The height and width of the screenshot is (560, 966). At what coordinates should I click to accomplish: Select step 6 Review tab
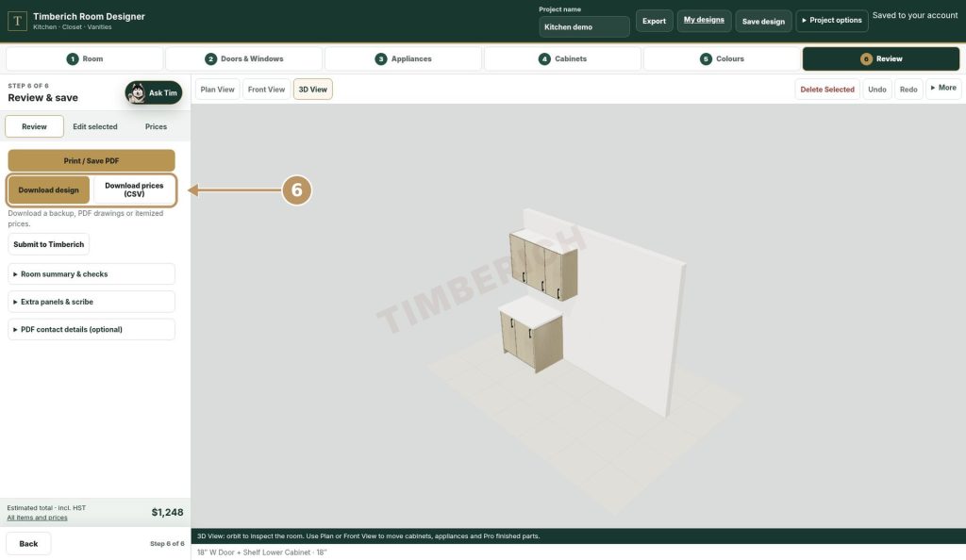coord(881,59)
